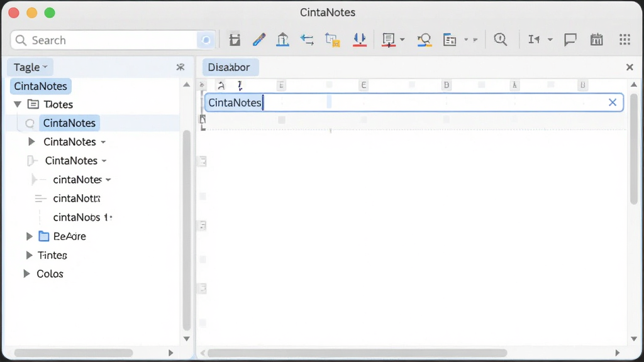Expand the Tintes tree node
Screen dimensions: 644x362
point(29,255)
